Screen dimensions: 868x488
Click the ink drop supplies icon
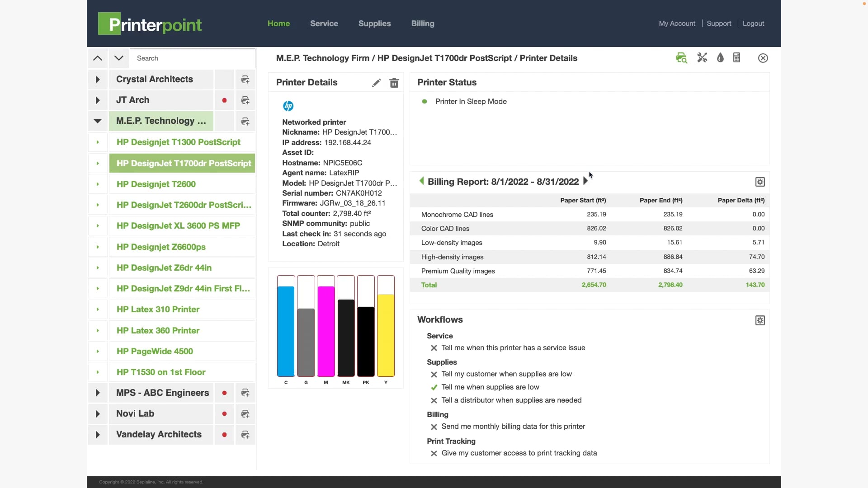[720, 58]
